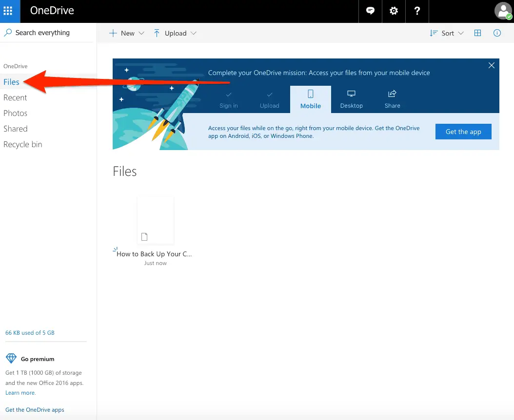
Task: Click the New plus icon
Action: coord(113,33)
